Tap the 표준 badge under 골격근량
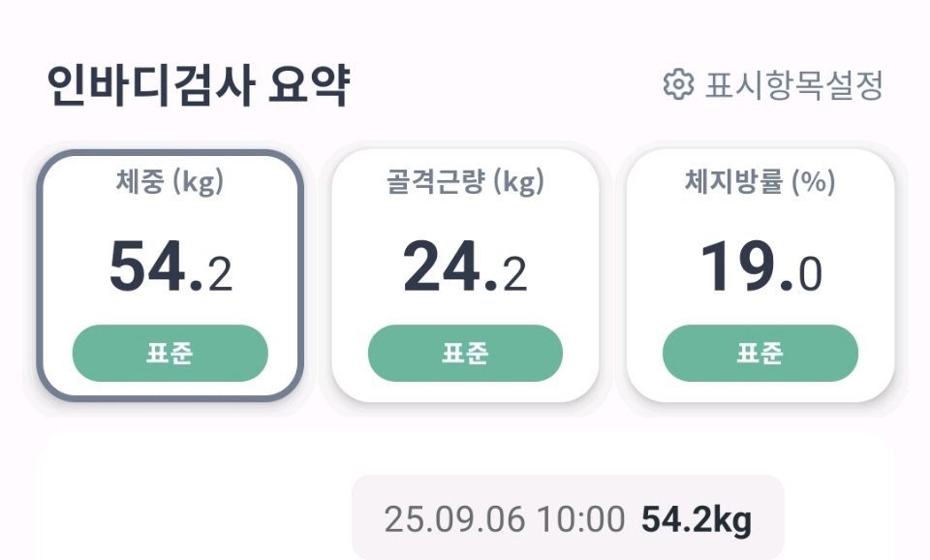Screen dimensions: 930x560 pos(465,353)
